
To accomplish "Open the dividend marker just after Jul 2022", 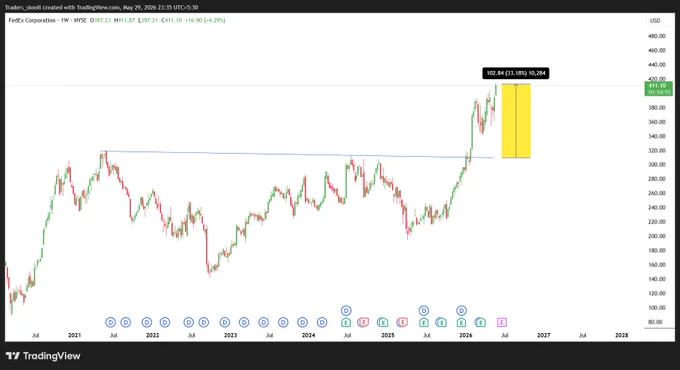I will coord(204,322).
